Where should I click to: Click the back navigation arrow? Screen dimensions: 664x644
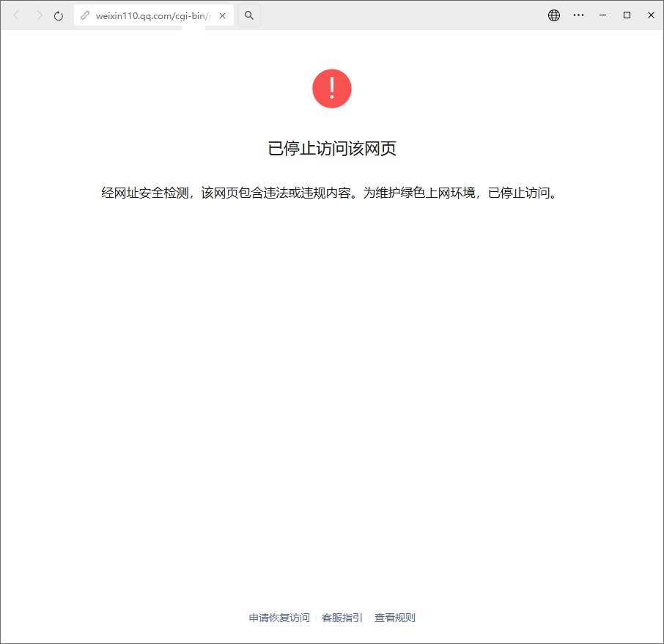click(x=16, y=15)
